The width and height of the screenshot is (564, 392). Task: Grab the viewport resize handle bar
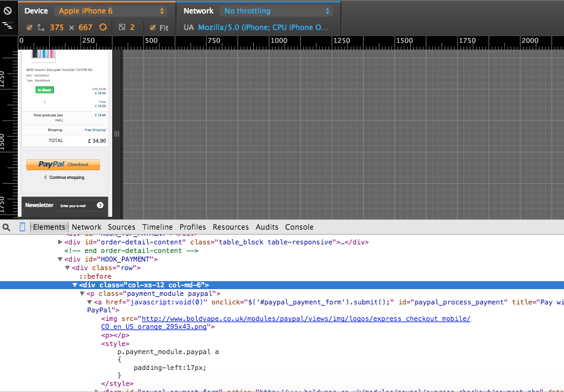117,134
